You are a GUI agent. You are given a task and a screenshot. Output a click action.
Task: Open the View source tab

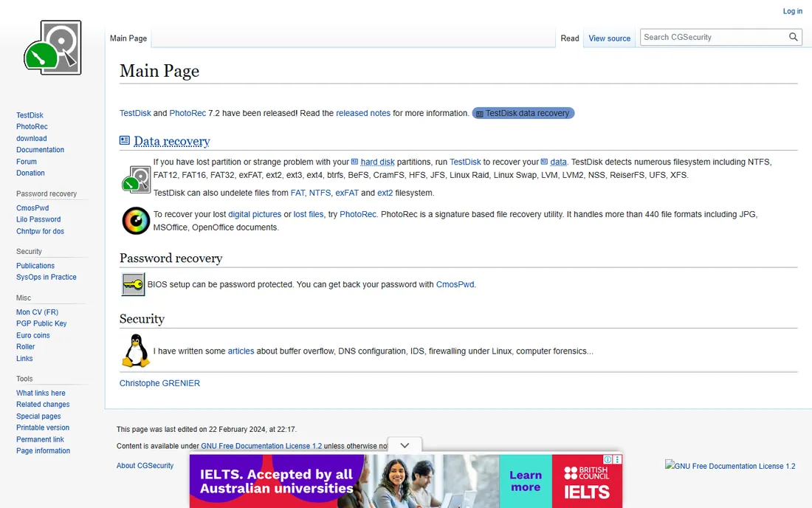(x=610, y=38)
